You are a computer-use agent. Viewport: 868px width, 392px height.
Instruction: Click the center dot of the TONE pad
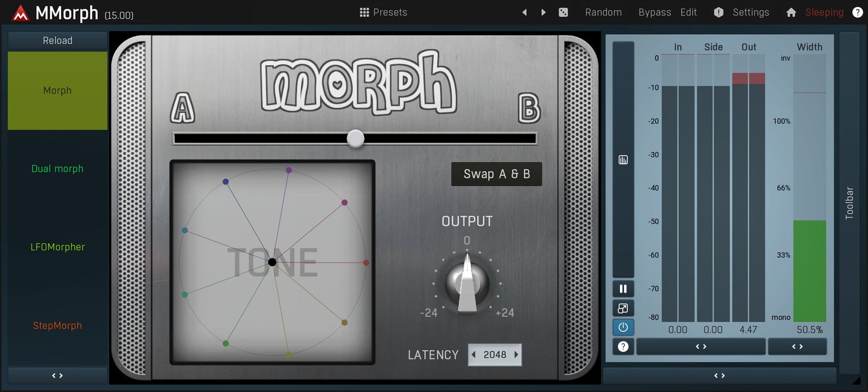273,262
